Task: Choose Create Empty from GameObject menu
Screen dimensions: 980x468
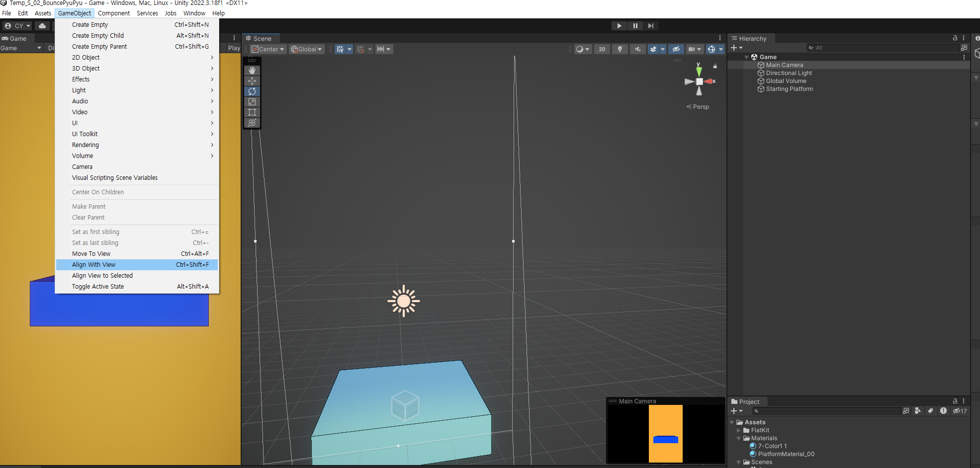Action: point(137,25)
